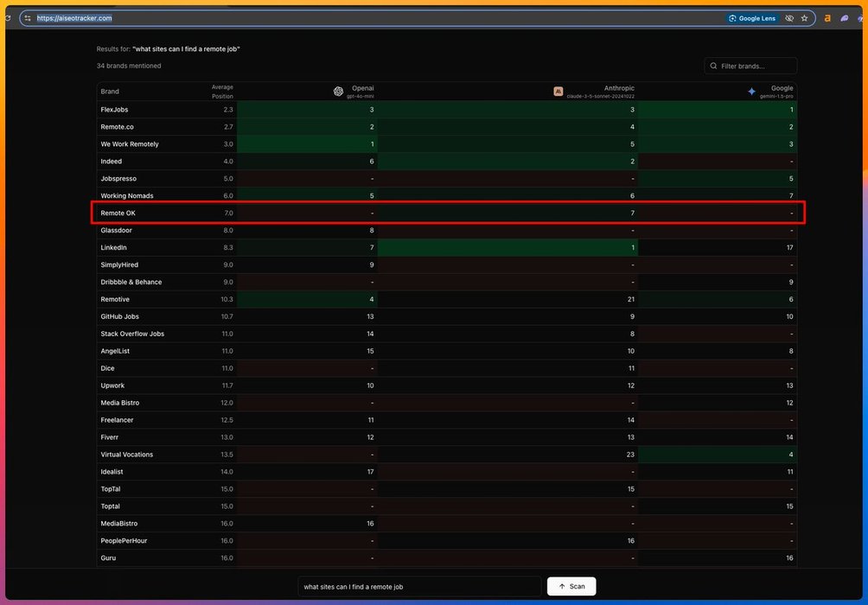Sort by the Brand column header
Screen dimensions: 868x605
tap(110, 92)
